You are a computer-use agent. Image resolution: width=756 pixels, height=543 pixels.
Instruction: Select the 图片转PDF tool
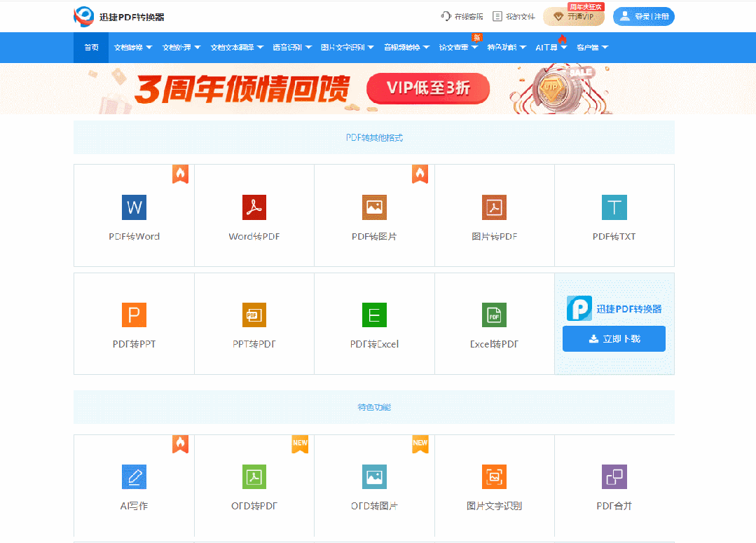click(x=494, y=215)
